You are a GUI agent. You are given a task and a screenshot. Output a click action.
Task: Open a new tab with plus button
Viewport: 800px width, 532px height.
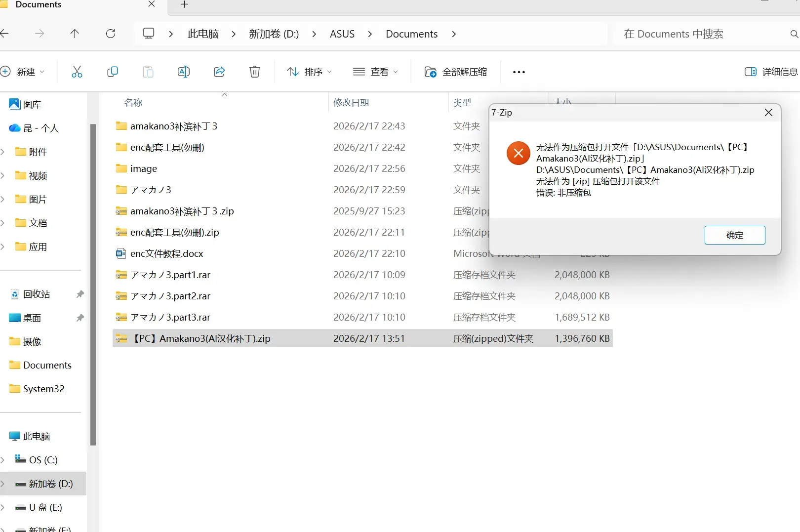coord(185,4)
